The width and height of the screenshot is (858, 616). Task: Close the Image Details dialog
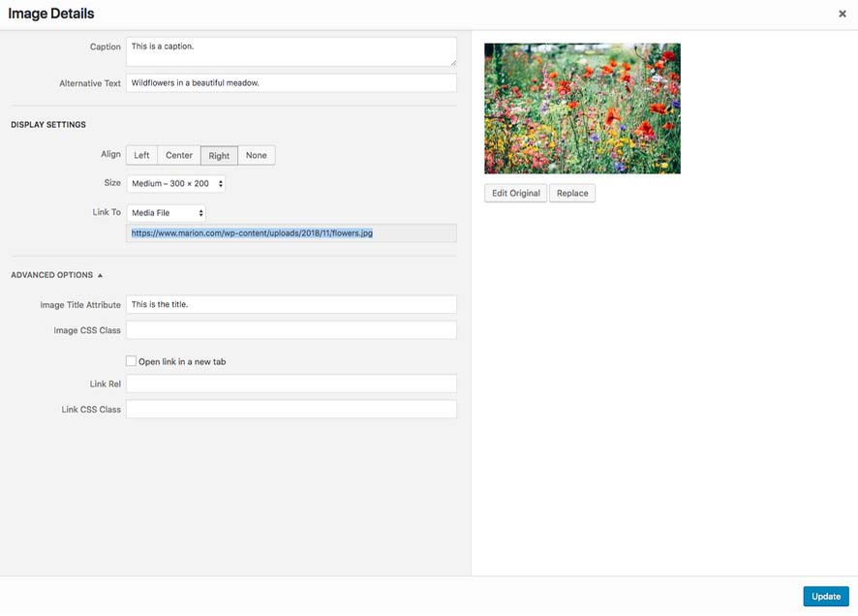tap(842, 15)
